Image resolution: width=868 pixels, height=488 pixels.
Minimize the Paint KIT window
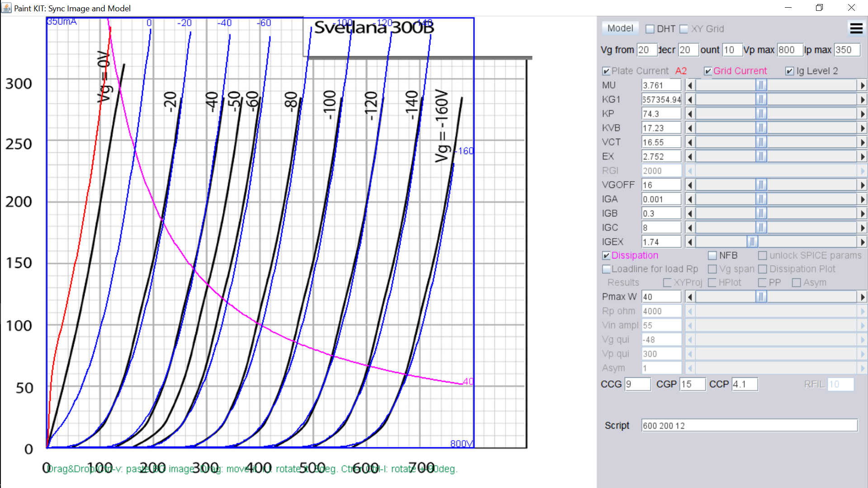tap(788, 8)
